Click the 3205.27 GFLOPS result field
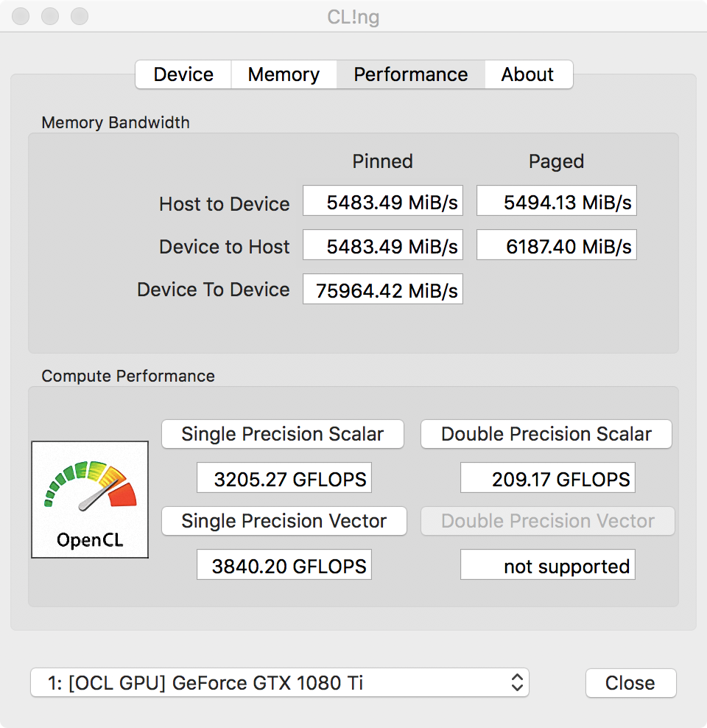This screenshot has height=728, width=707. pos(284,478)
